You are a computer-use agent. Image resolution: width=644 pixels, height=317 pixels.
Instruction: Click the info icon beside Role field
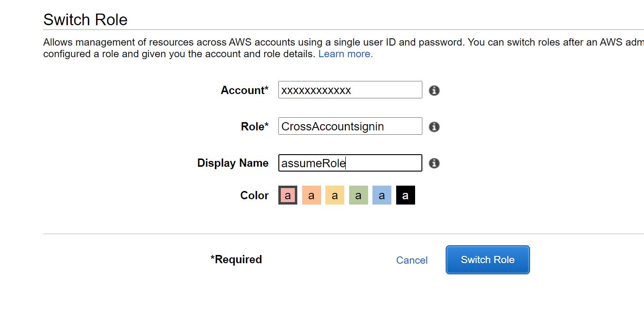(434, 127)
